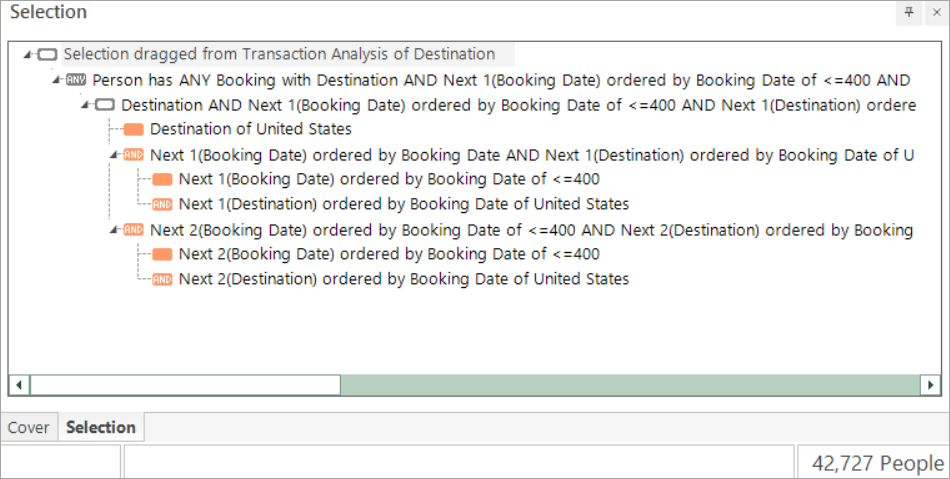Click the AND icon on Next 1(Booking Date) group
950x479 pixels.
(133, 155)
